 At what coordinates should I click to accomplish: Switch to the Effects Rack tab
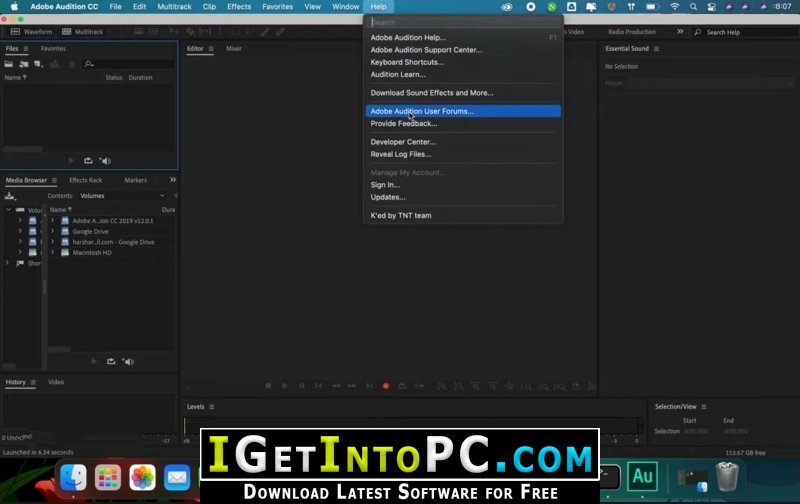(86, 180)
